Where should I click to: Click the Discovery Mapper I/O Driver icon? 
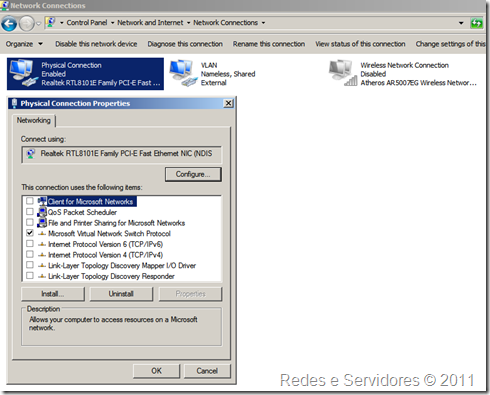pyautogui.click(x=42, y=266)
